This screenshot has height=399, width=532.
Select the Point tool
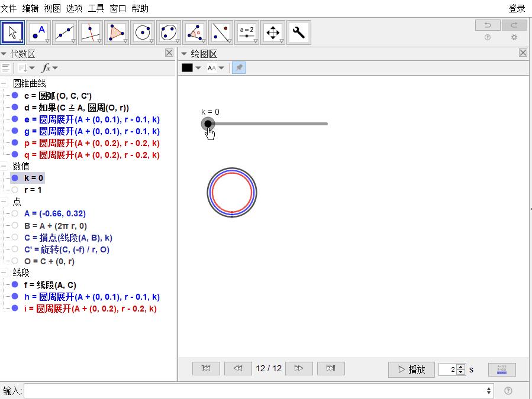click(38, 33)
